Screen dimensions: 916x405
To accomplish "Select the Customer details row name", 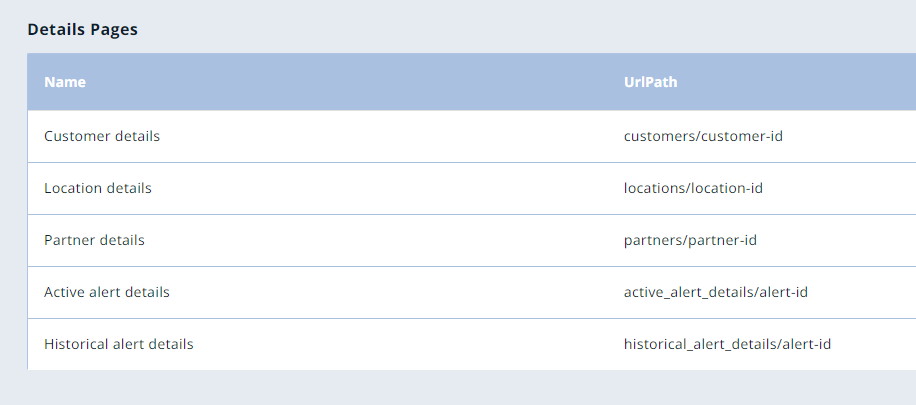I will [x=102, y=136].
